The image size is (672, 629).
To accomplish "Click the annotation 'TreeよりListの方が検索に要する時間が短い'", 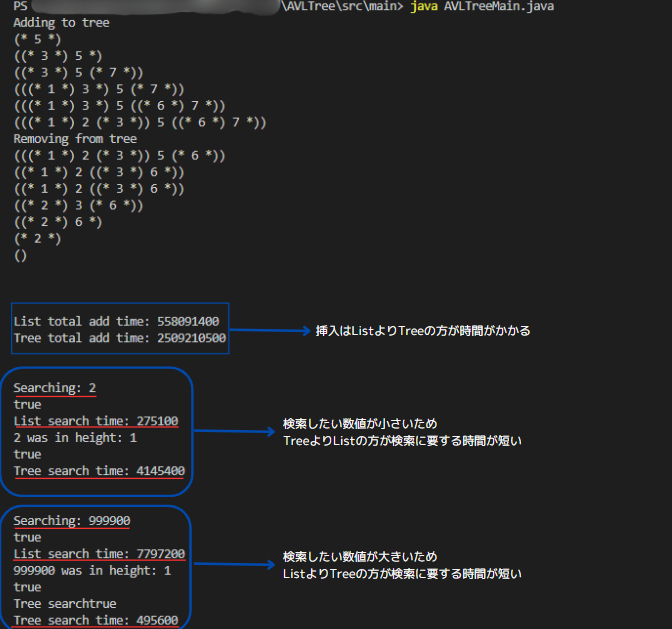I will tap(402, 441).
